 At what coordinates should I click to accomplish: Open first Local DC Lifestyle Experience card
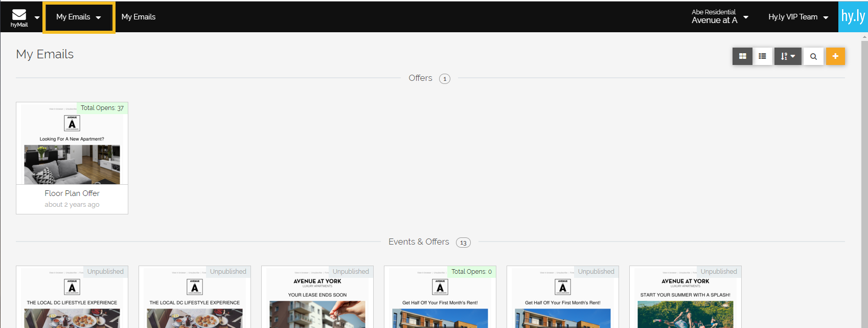click(x=72, y=297)
